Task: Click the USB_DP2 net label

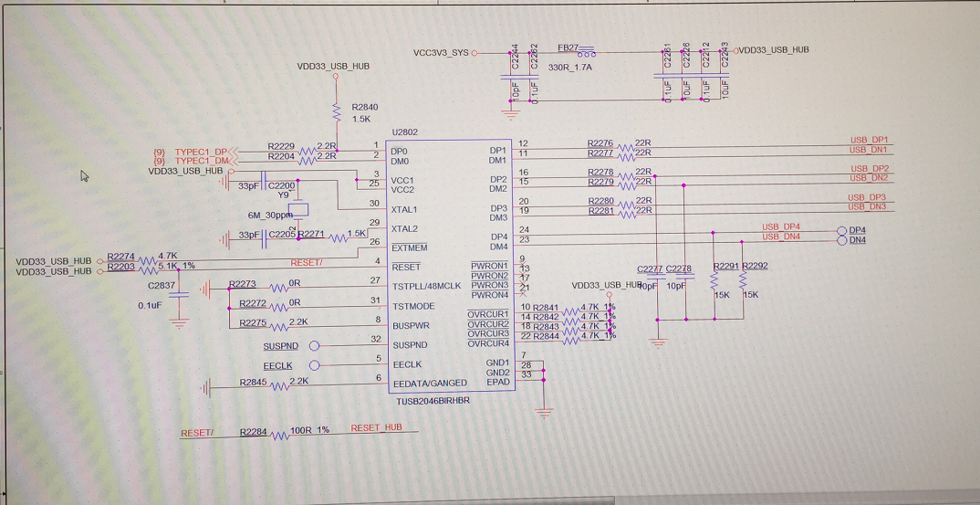Action: click(x=870, y=169)
